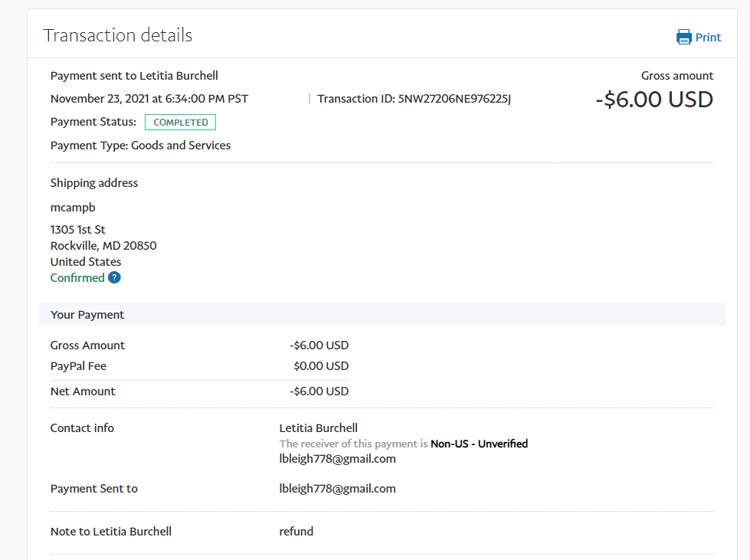Click the Non-US - Unverified text
Viewport: 750px width, 560px height.
(479, 444)
